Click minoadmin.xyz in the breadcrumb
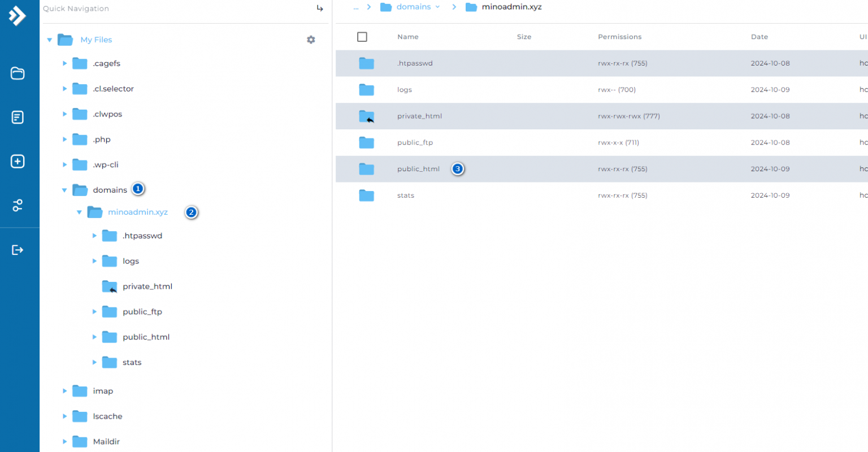868x452 pixels. click(511, 7)
